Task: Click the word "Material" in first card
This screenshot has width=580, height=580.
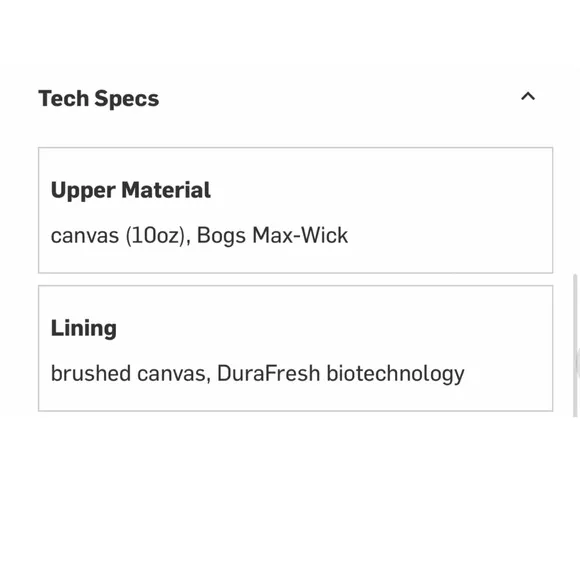Action: (166, 190)
